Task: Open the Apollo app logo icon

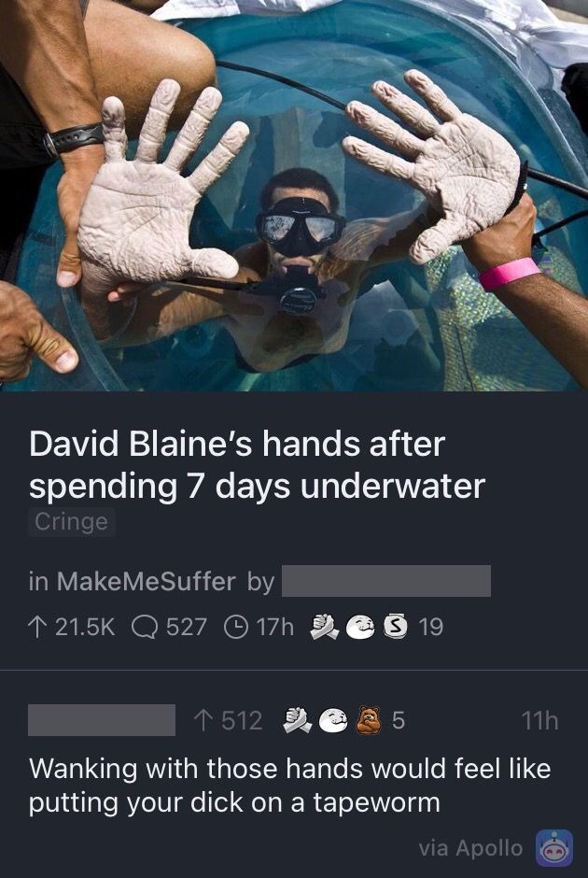Action: click(553, 848)
